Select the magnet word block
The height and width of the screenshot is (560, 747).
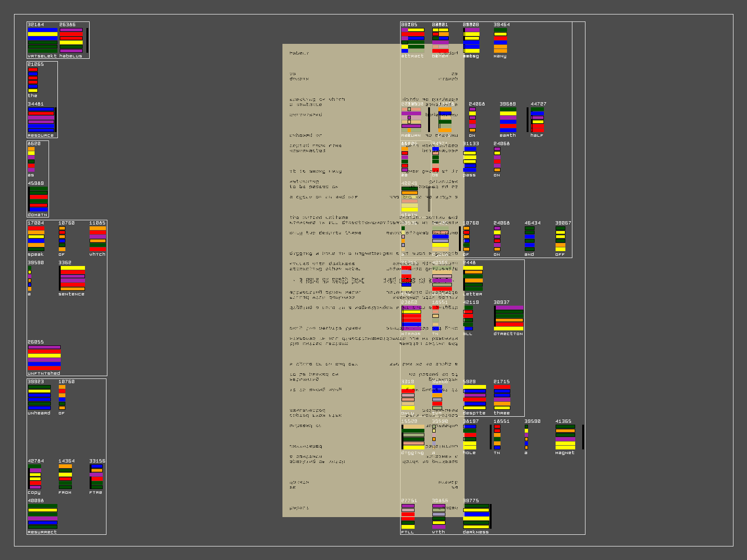coord(565,437)
